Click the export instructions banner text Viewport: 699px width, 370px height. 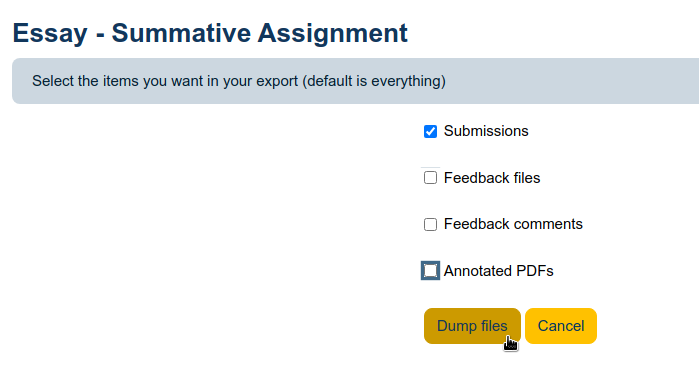tap(239, 81)
